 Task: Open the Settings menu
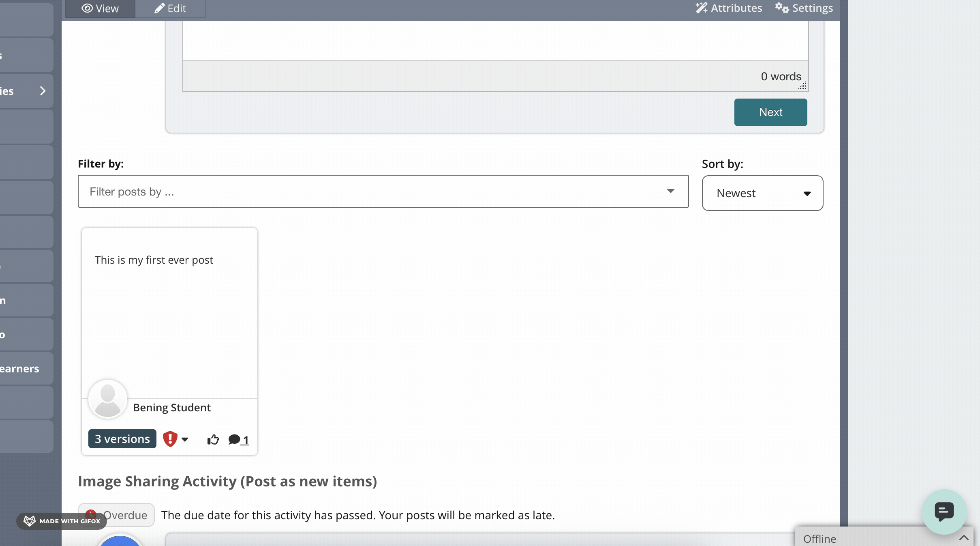[x=804, y=8]
